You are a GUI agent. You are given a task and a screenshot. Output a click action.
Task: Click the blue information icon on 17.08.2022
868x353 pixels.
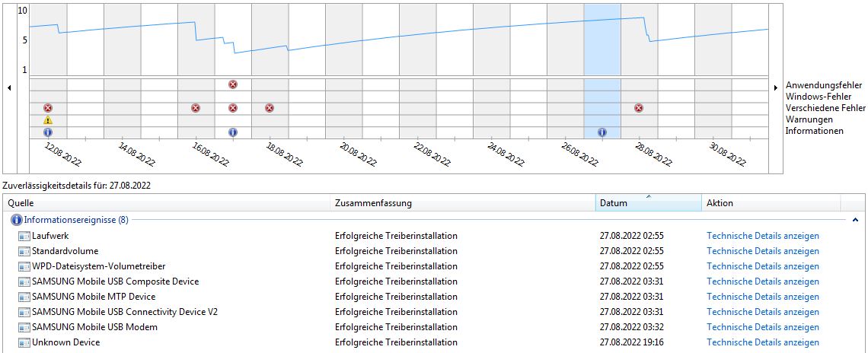(232, 132)
